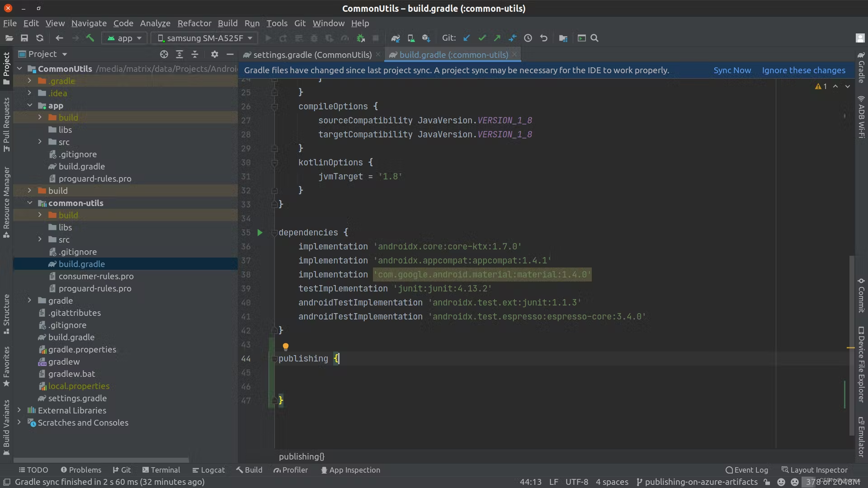The image size is (868, 488).
Task: Click the Search Everywhere magnifier icon
Action: tap(594, 38)
